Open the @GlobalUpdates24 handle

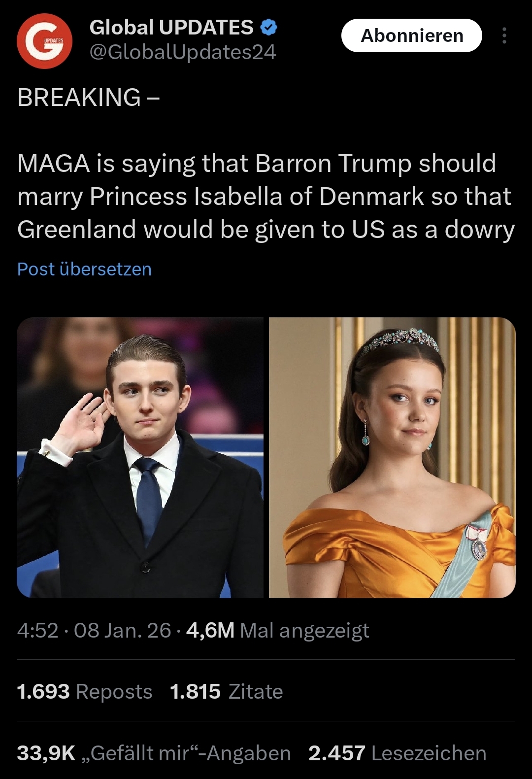click(x=183, y=52)
